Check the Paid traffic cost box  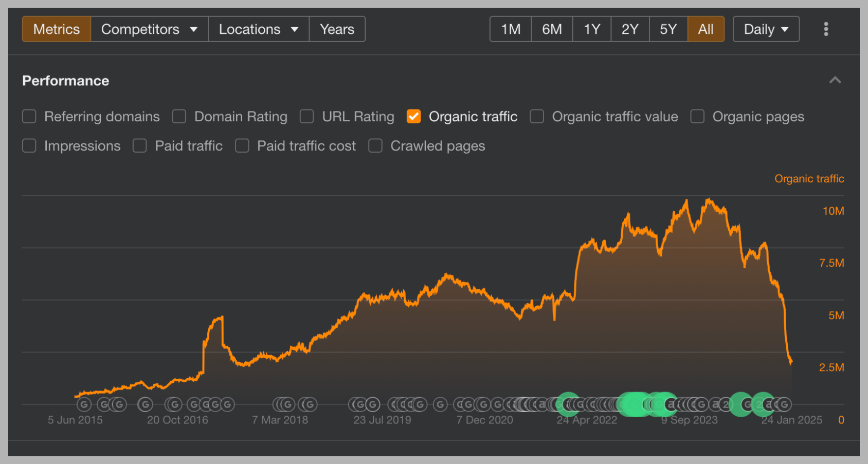242,146
